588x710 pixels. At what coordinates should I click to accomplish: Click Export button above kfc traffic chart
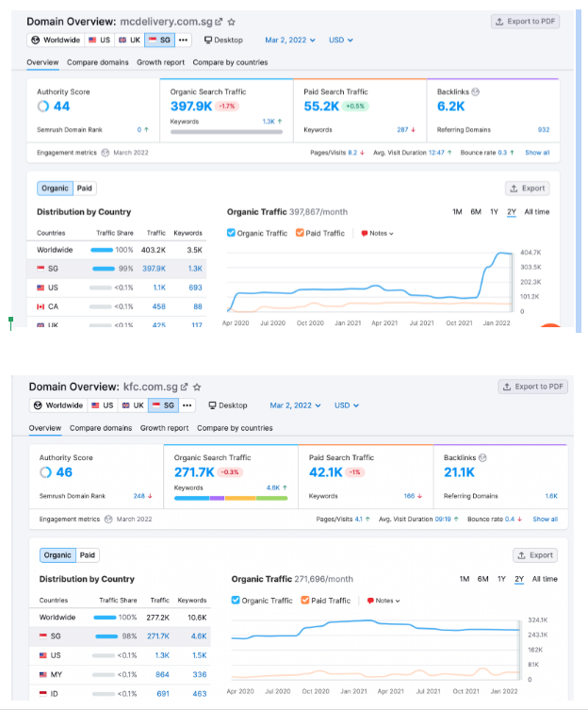[x=535, y=555]
